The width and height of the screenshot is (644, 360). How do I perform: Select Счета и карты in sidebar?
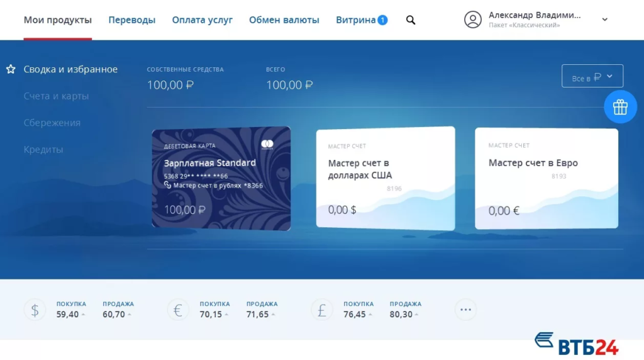(56, 96)
